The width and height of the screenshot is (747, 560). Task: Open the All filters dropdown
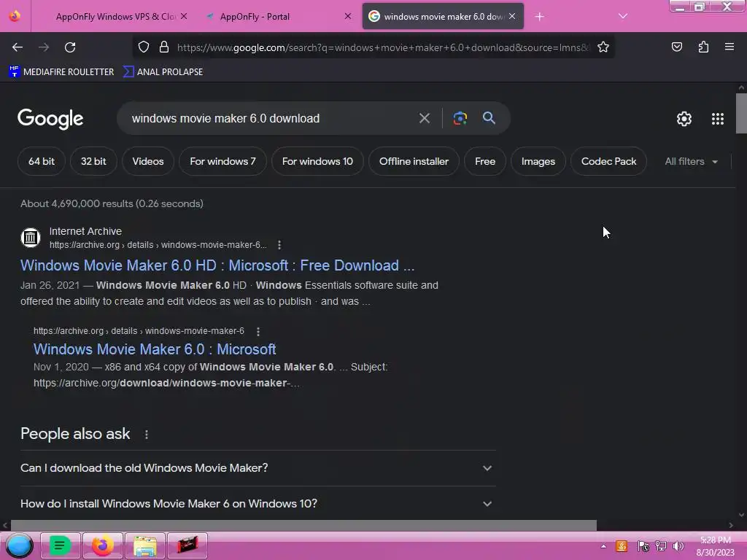pyautogui.click(x=691, y=161)
